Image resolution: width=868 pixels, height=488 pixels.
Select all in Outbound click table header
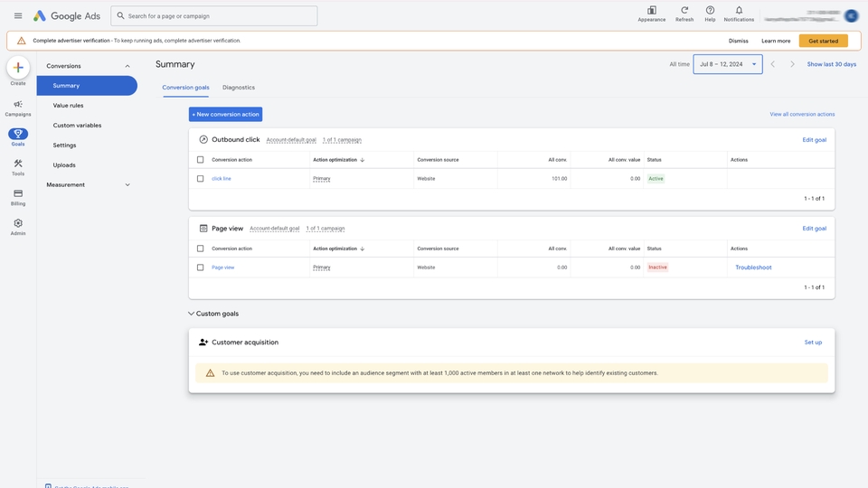point(201,160)
